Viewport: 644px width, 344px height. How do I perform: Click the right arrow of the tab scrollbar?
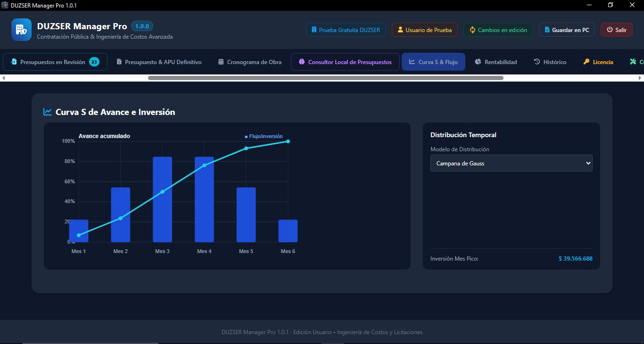point(640,78)
